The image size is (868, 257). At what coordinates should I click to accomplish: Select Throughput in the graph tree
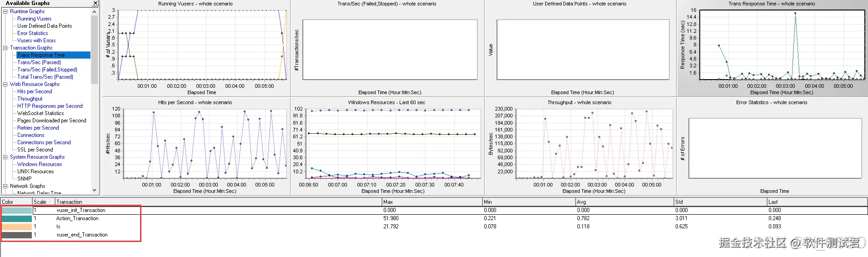(30, 99)
